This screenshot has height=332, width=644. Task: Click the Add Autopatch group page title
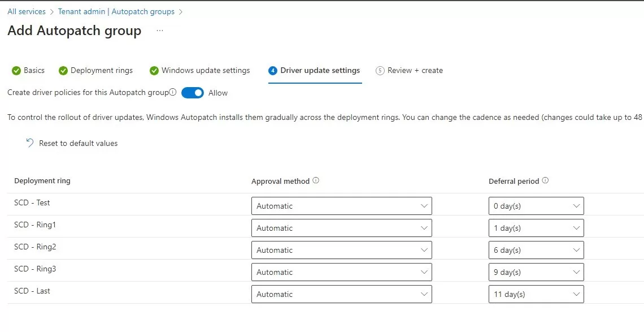[75, 31]
